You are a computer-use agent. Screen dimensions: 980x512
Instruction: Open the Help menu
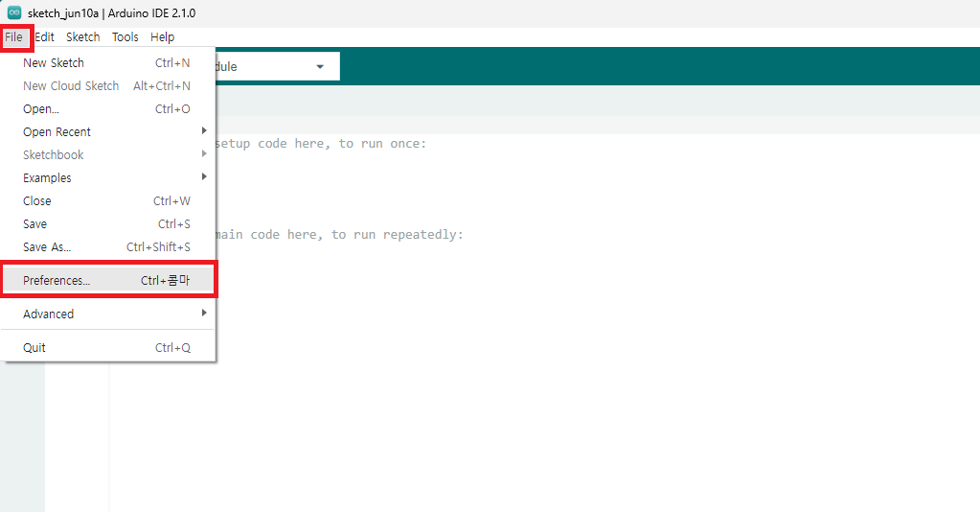163,37
